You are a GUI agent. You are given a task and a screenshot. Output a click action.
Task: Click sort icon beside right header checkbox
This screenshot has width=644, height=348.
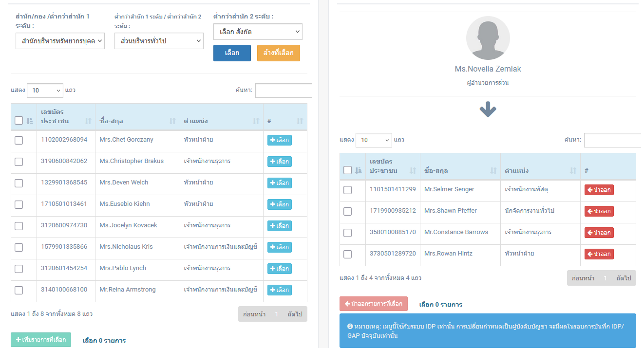click(x=359, y=170)
